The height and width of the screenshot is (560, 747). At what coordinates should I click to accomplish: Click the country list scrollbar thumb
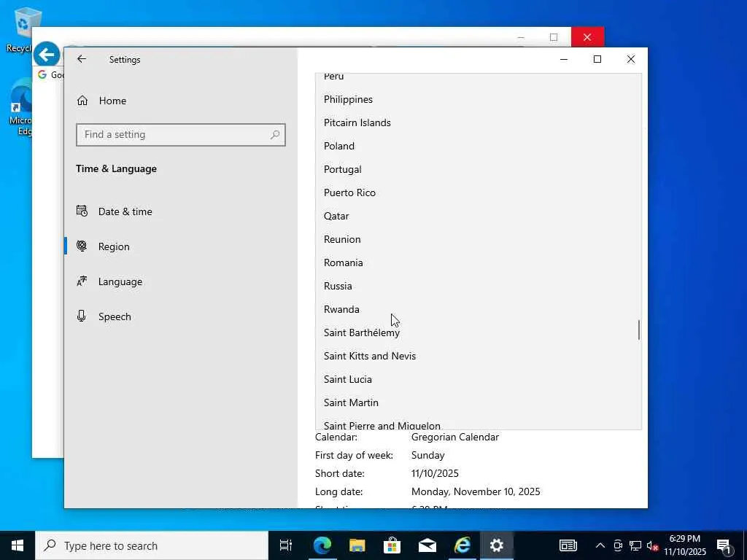click(x=639, y=330)
